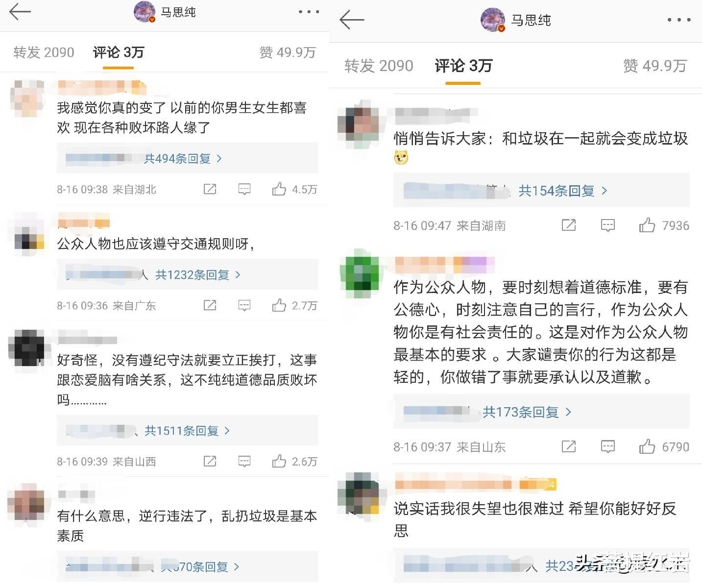Screen dimensions: 702x588
Task: Reply to the 8-16 09:36 广东 comment
Action: [x=244, y=306]
